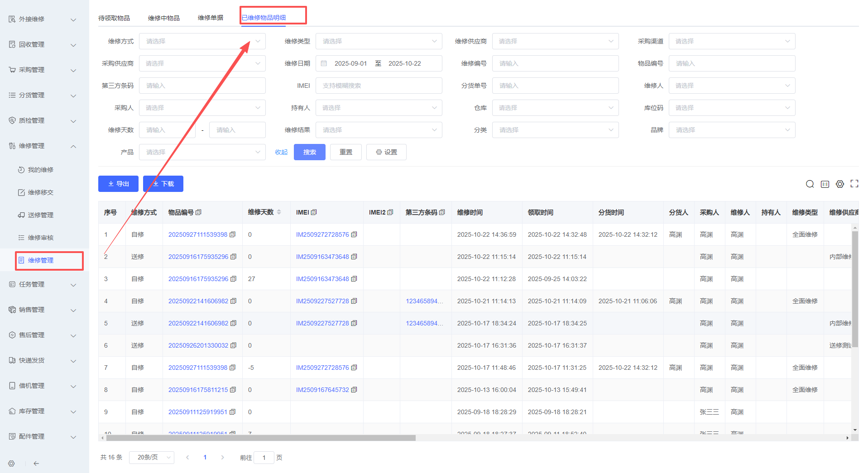This screenshot has width=868, height=473.
Task: Sort table by 维修天数 column
Action: [x=279, y=212]
